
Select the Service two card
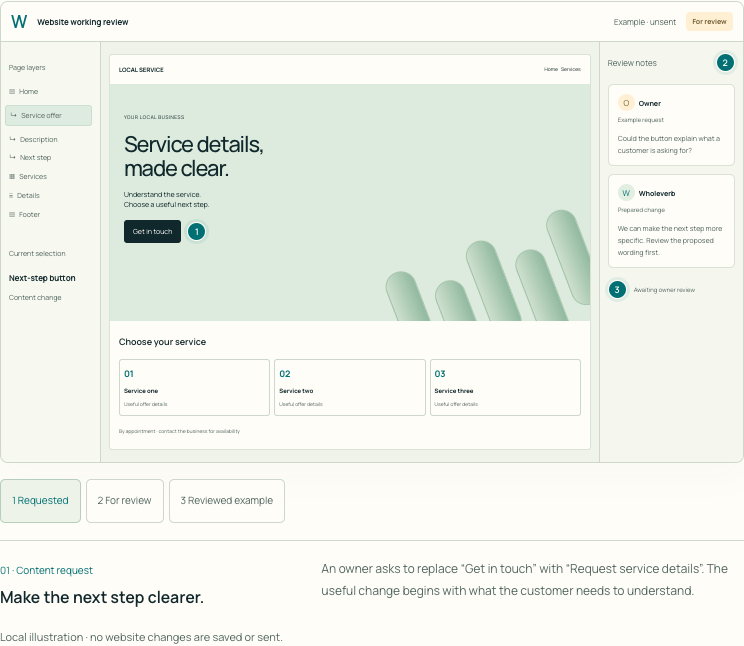click(x=350, y=387)
